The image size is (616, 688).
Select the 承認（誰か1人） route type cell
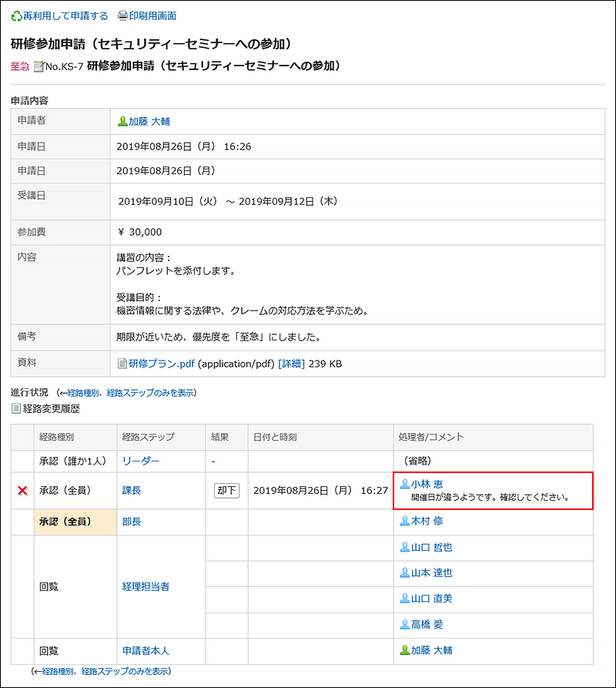[75, 461]
